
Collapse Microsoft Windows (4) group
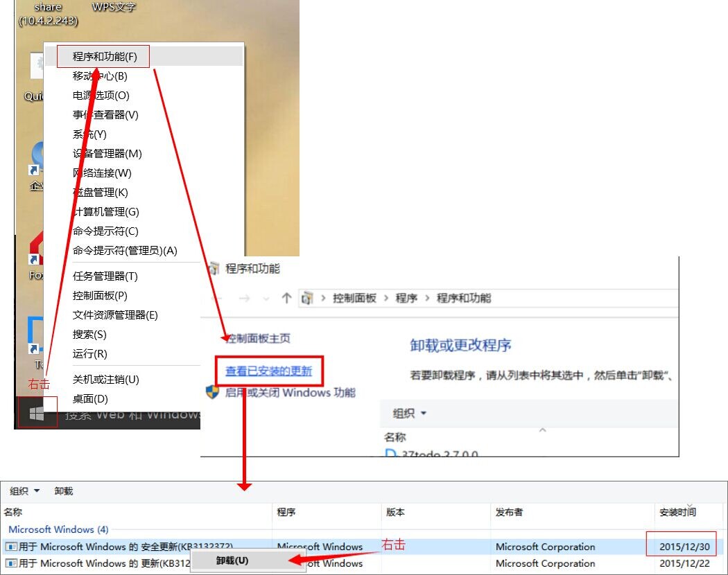[58, 529]
